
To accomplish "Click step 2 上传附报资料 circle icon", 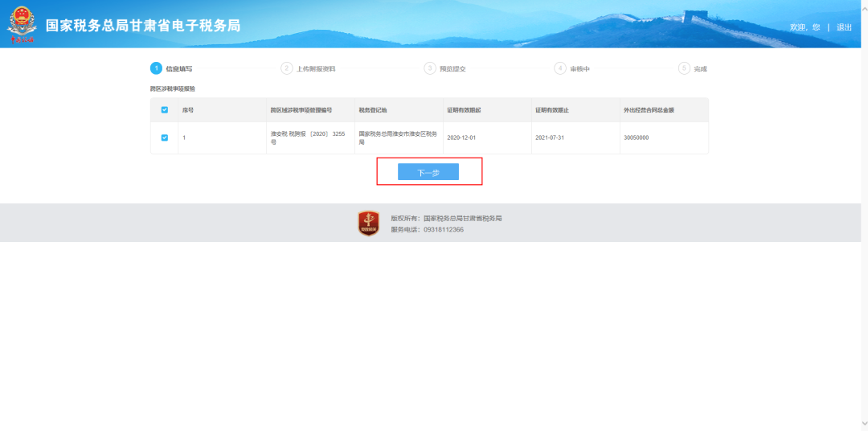I will [287, 68].
